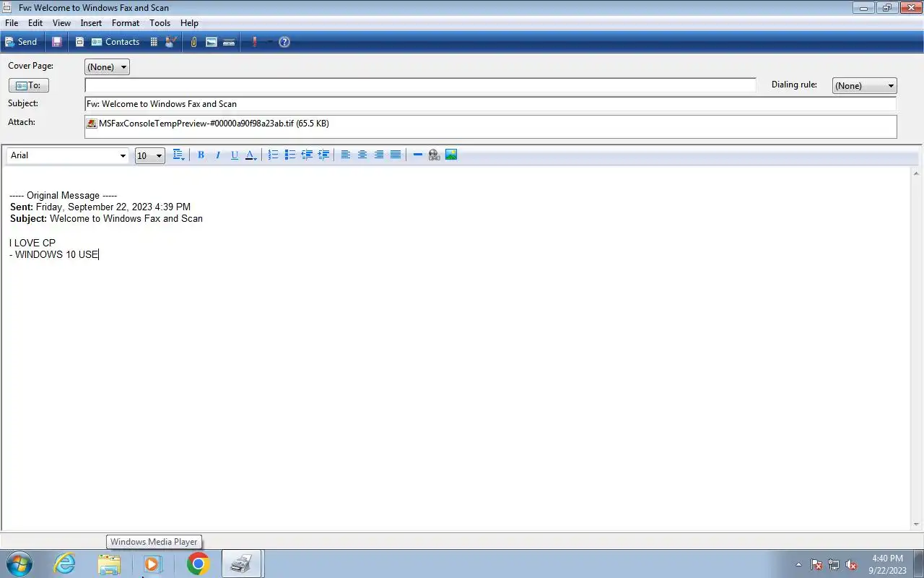Image resolution: width=924 pixels, height=578 pixels.
Task: Launch Google Chrome from the taskbar
Action: 198,564
